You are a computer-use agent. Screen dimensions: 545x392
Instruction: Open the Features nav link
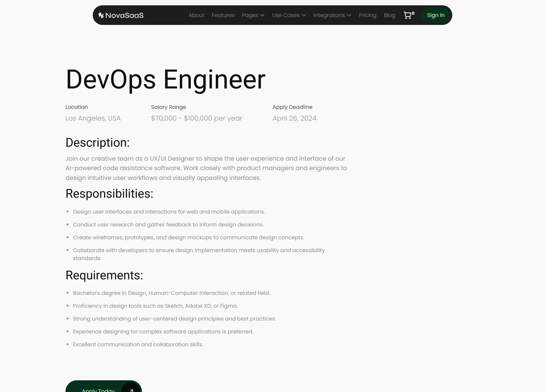(x=223, y=15)
